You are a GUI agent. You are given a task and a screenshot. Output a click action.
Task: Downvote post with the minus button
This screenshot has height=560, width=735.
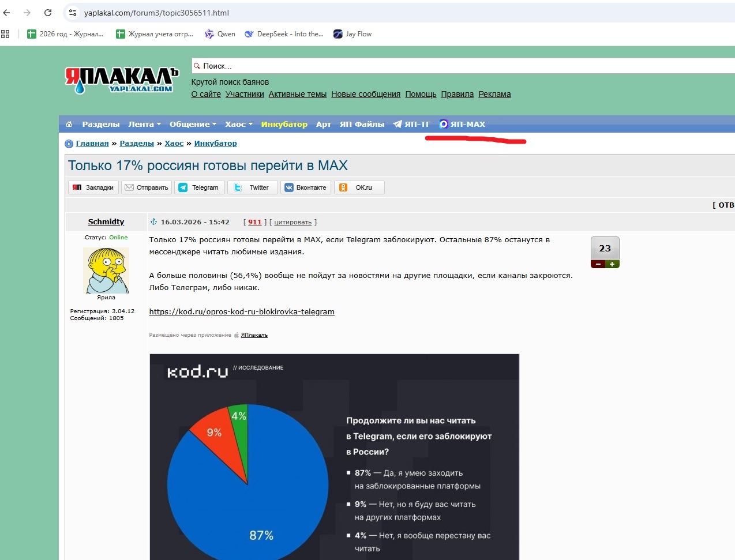[x=598, y=264]
